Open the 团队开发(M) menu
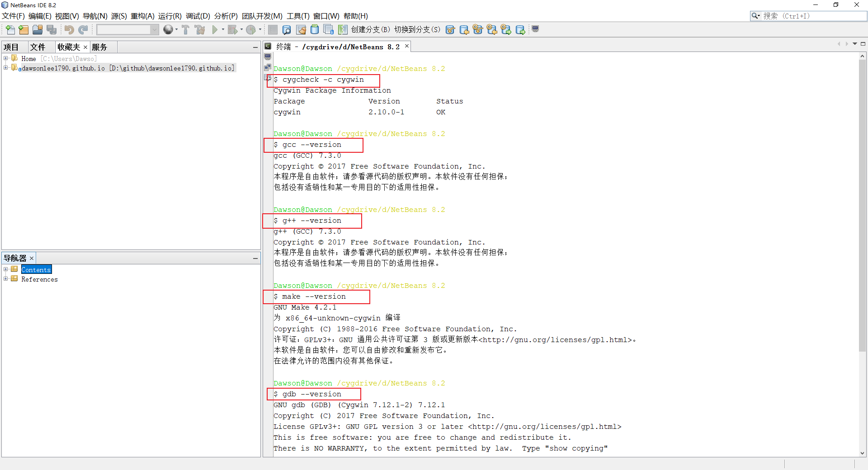 click(x=262, y=16)
